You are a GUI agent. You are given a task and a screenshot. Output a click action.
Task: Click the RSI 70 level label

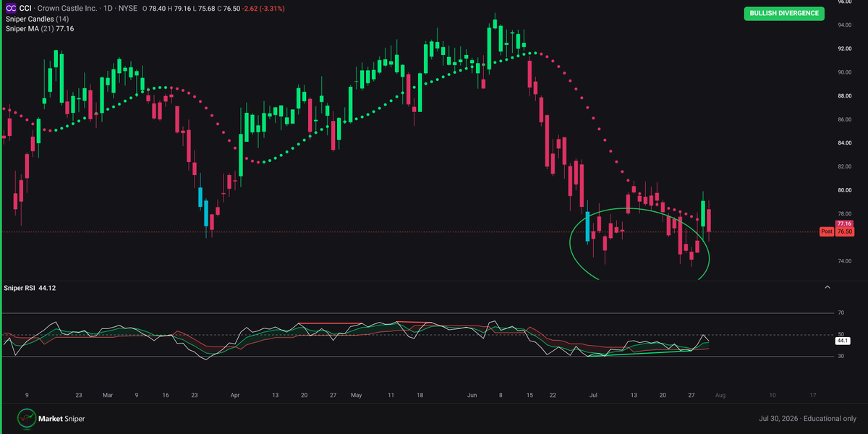pos(841,313)
